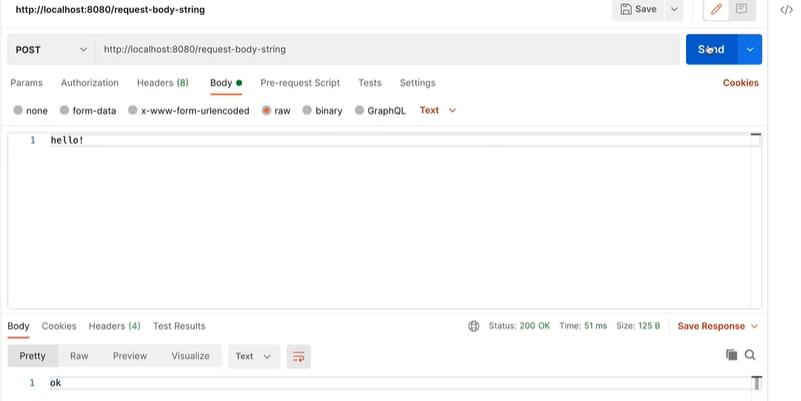Open the POST method dropdown
Image resolution: width=801 pixels, height=401 pixels.
coord(51,50)
